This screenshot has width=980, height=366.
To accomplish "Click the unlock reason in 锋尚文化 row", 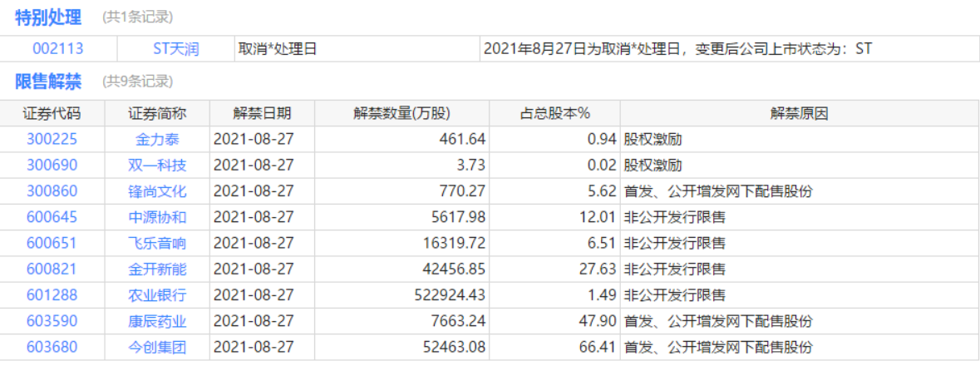I will point(718,191).
